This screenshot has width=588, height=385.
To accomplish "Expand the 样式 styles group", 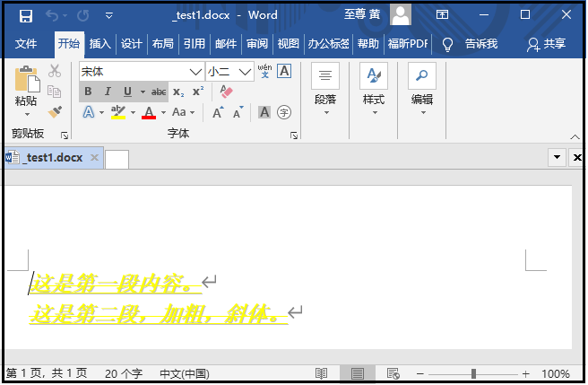I will 374,89.
